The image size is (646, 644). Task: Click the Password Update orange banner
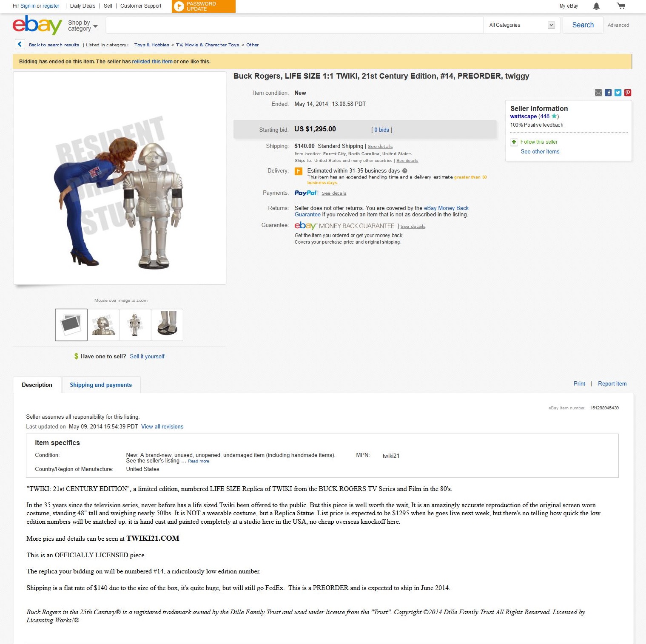(x=204, y=6)
